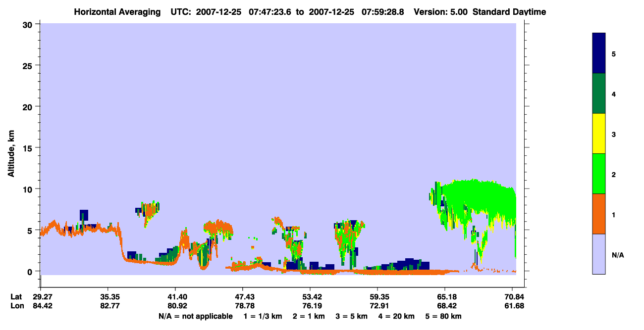Click the altitude tick label 30
This screenshot has height=330, width=644.
coord(29,24)
